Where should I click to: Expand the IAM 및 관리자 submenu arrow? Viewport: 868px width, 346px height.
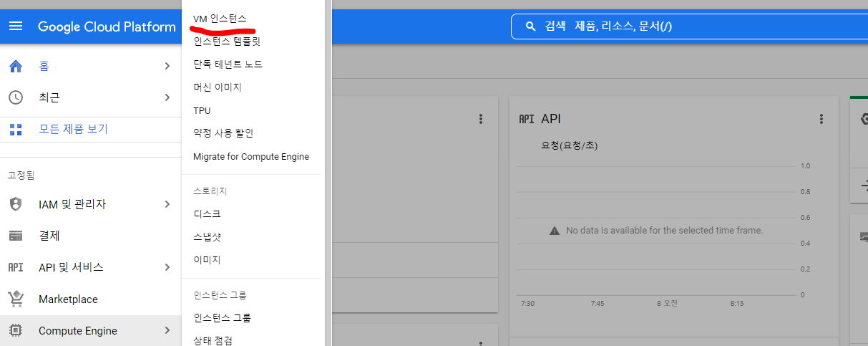167,204
